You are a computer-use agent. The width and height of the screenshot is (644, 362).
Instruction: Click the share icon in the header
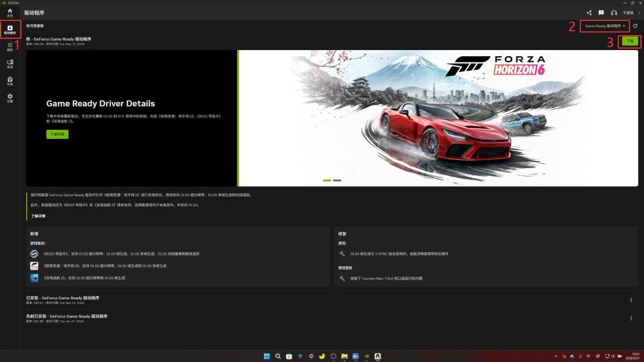[589, 13]
